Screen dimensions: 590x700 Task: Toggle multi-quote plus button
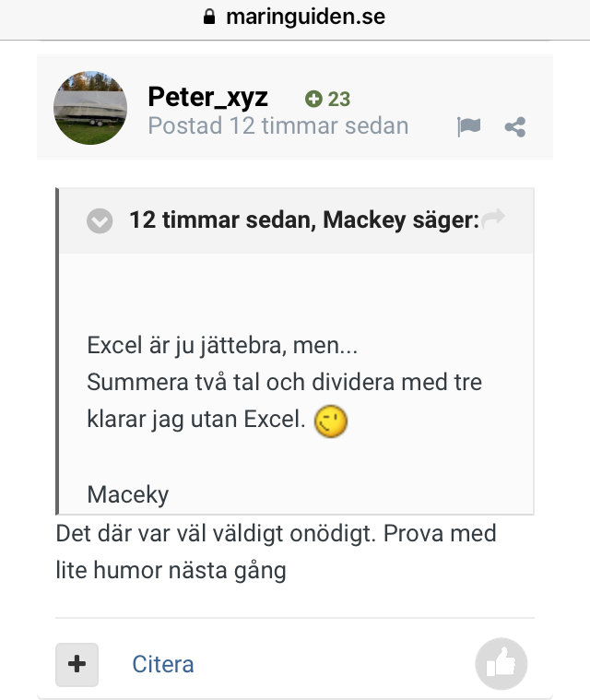click(x=77, y=664)
